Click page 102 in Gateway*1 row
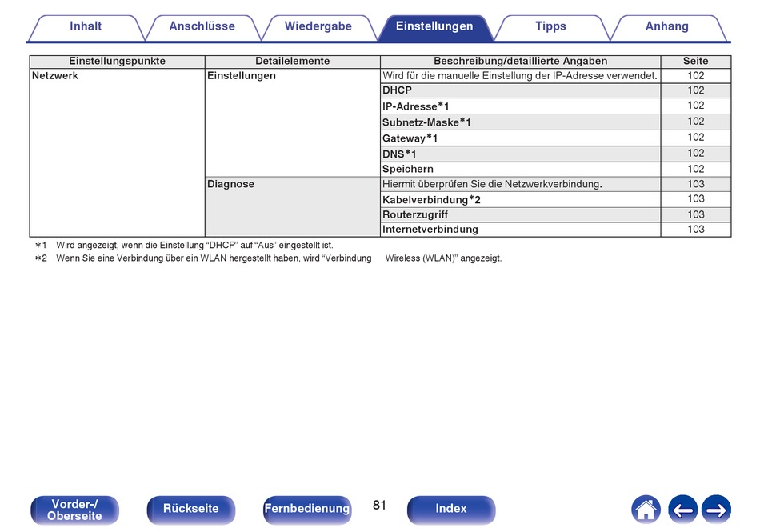760x532 pixels. pos(695,138)
